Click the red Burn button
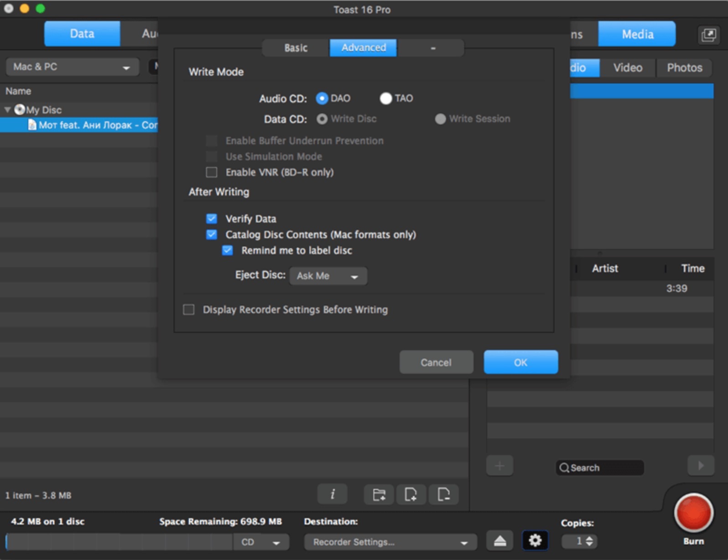The image size is (728, 560). coord(693,513)
